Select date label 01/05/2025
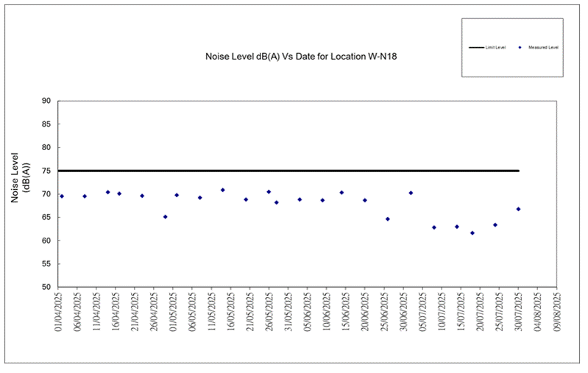Screen dimensions: 588x373 [x=173, y=312]
